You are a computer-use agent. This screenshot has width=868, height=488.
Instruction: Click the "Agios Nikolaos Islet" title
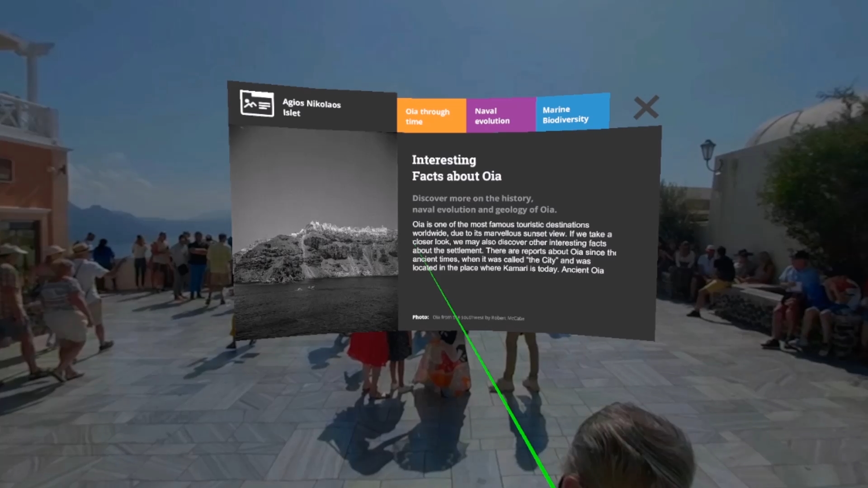pyautogui.click(x=311, y=108)
